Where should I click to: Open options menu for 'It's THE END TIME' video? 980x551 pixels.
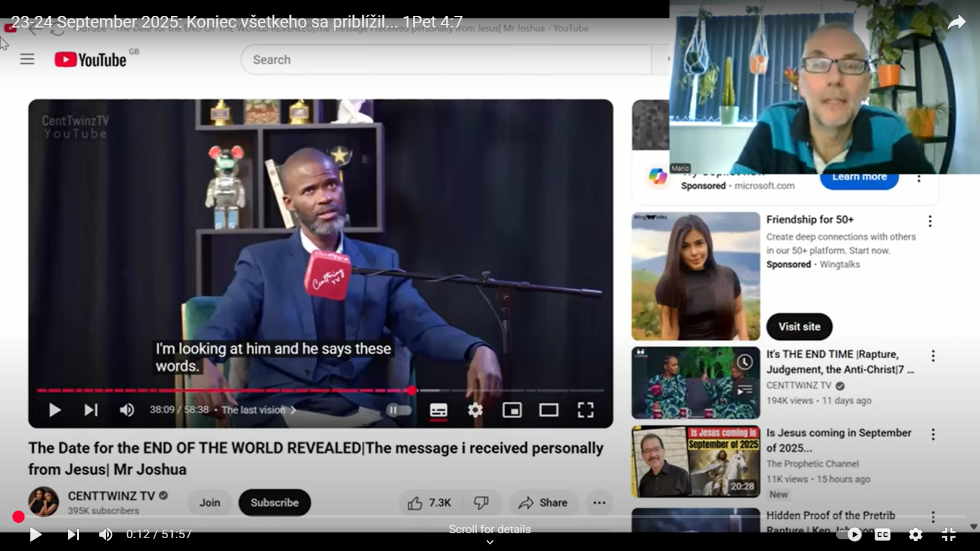pos(933,356)
